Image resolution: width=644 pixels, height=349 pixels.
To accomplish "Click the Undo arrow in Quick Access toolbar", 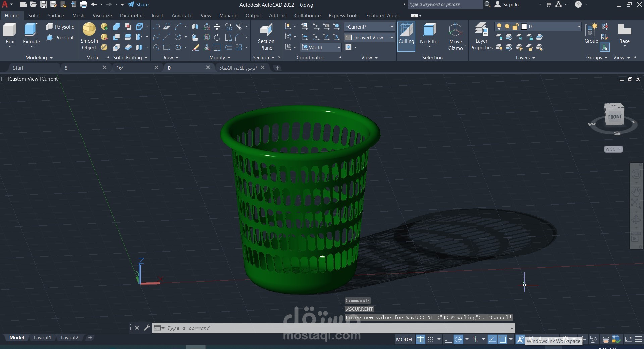I will pyautogui.click(x=94, y=4).
